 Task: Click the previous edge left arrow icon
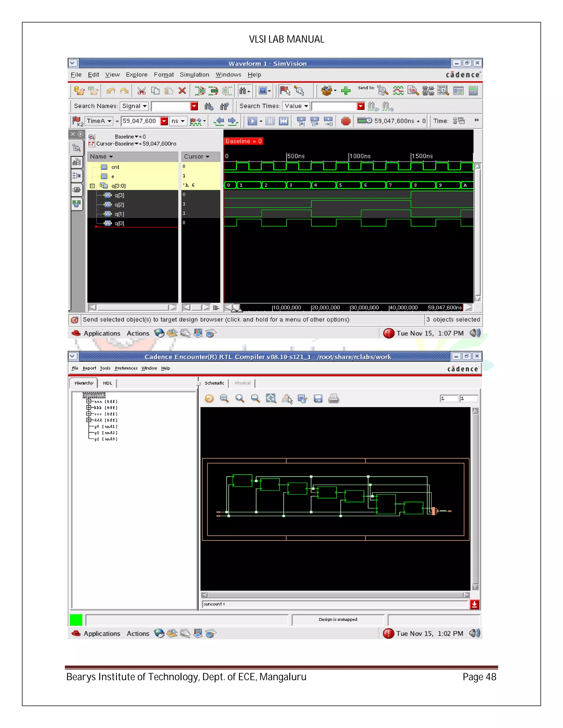(219, 121)
